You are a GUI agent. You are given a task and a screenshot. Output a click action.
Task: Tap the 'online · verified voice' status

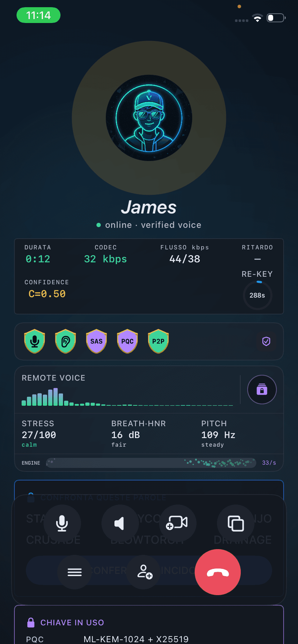tap(149, 225)
